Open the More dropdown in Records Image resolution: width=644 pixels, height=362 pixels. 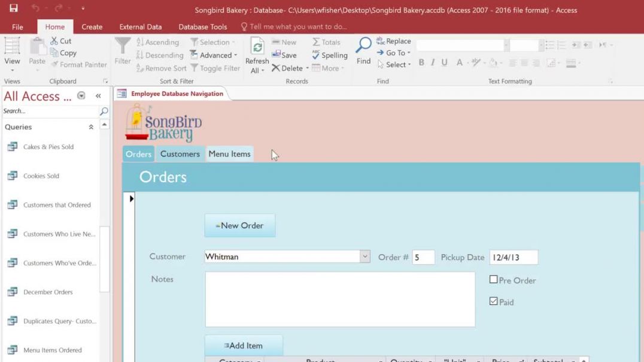pyautogui.click(x=327, y=68)
